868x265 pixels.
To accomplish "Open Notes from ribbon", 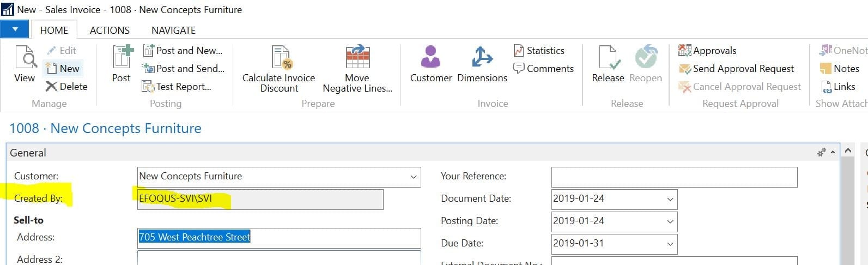I will coord(839,69).
